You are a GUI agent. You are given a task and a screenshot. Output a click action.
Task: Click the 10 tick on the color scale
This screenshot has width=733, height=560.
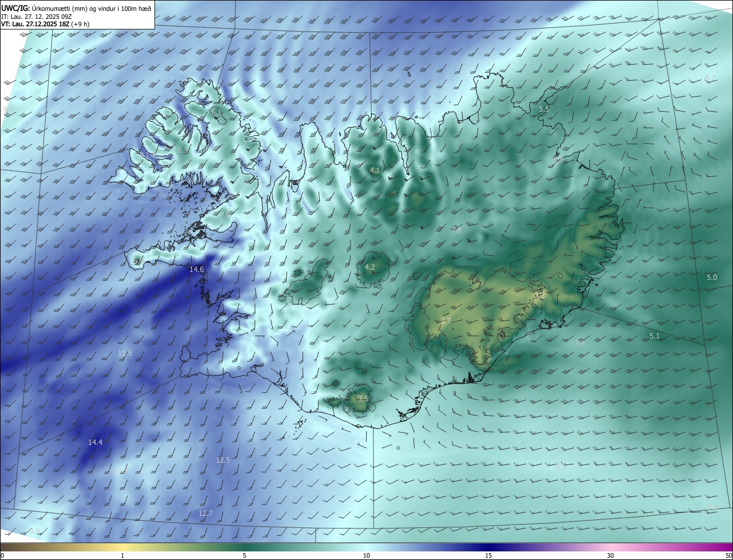(x=366, y=555)
